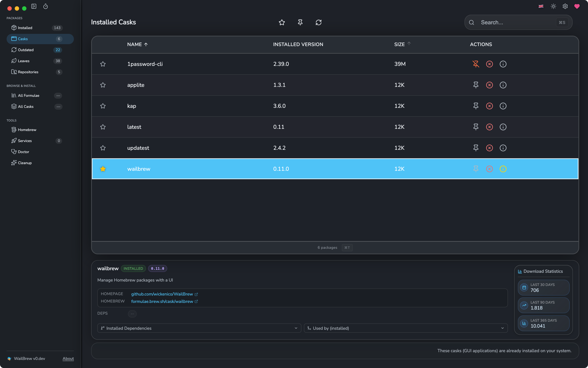This screenshot has width=588, height=368.
Task: Expand Installed Dependencies dropdown
Action: (199, 328)
